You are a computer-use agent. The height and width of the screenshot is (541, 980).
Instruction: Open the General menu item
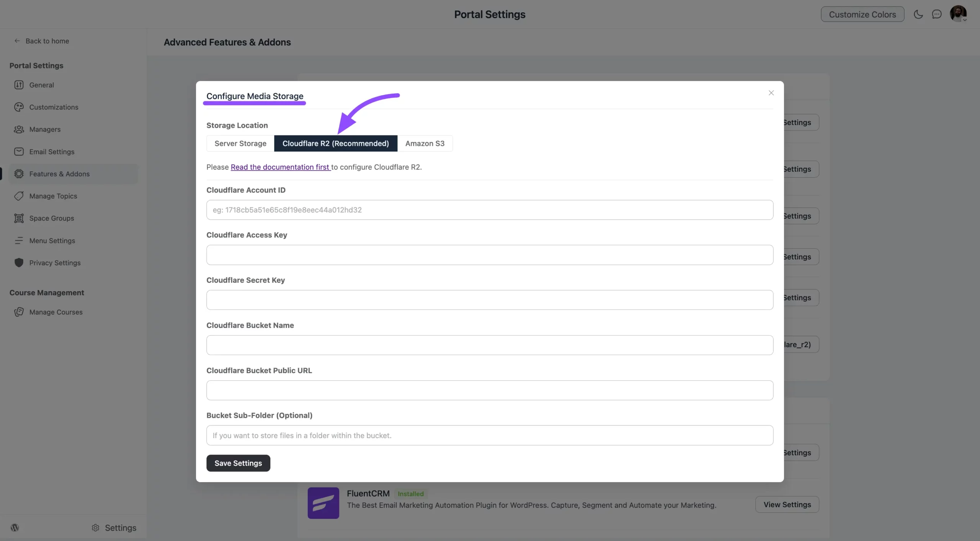(73, 85)
